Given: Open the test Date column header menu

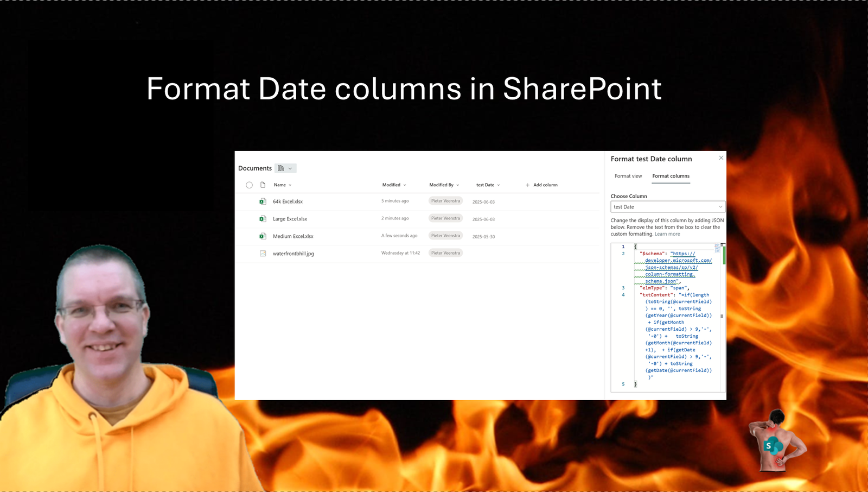Looking at the screenshot, I should (x=488, y=185).
